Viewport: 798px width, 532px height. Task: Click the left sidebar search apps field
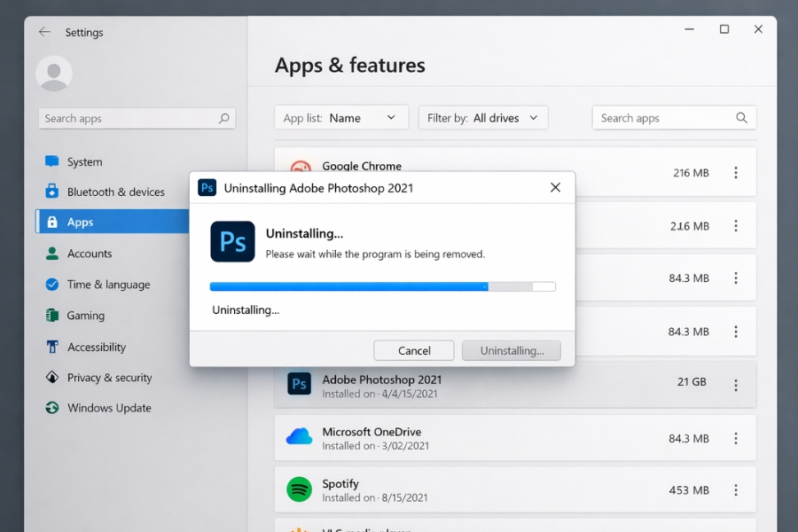(x=127, y=118)
